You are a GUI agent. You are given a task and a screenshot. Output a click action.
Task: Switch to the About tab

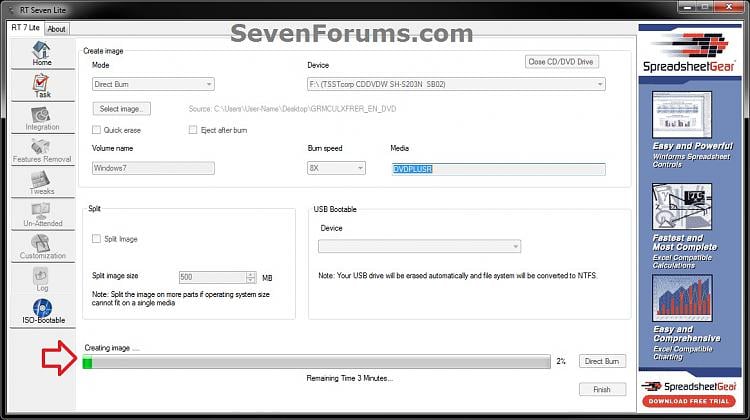click(x=56, y=29)
